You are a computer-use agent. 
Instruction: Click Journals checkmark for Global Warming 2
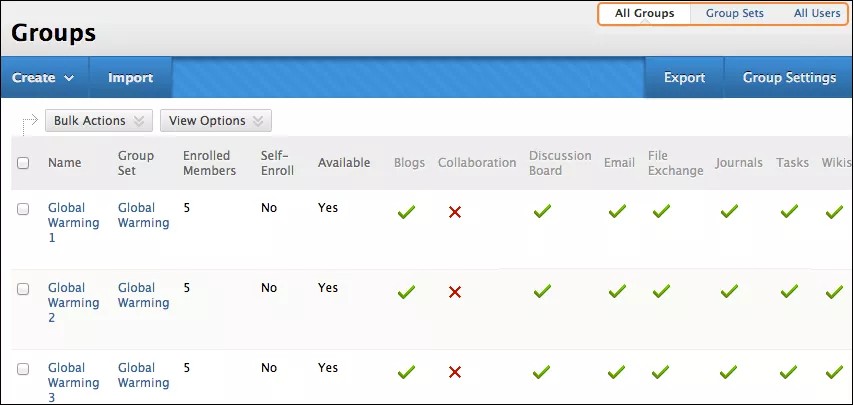point(729,291)
